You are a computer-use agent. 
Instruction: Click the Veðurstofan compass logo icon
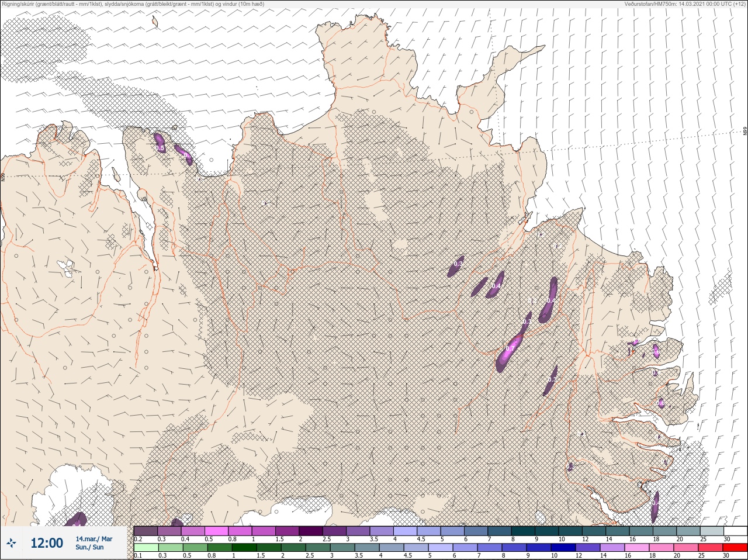(x=11, y=543)
